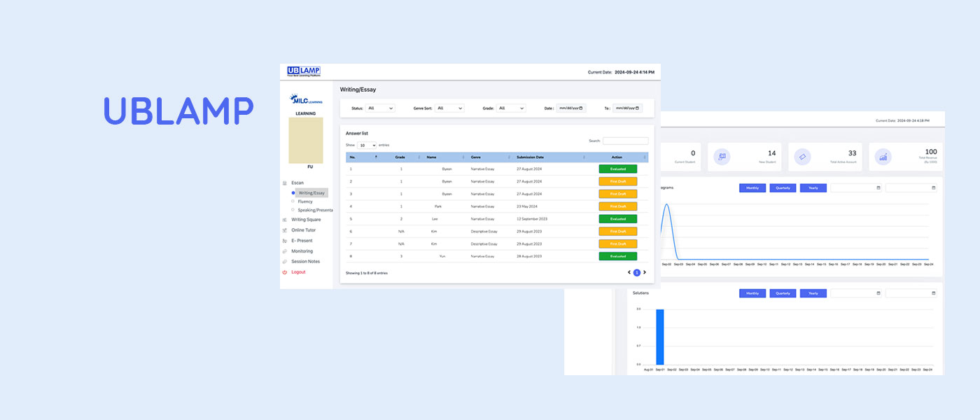Open calendar in second Solutions date field
Screen dimensions: 980x420
coord(933,293)
